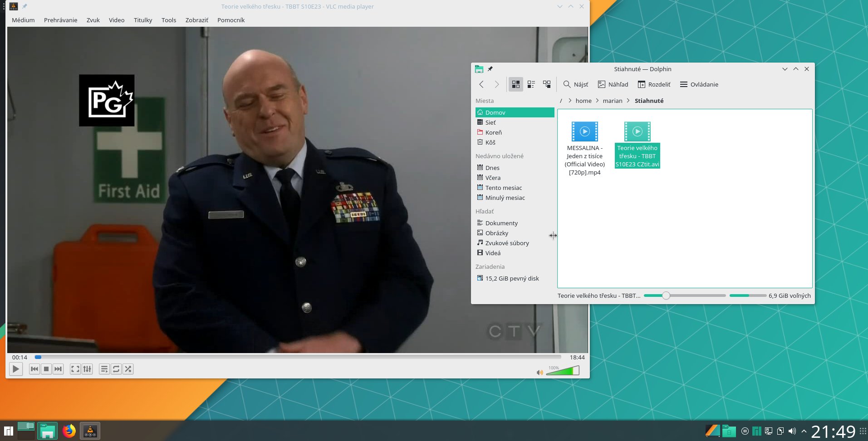
Task: Toggle loop mode in VLC
Action: [116, 369]
